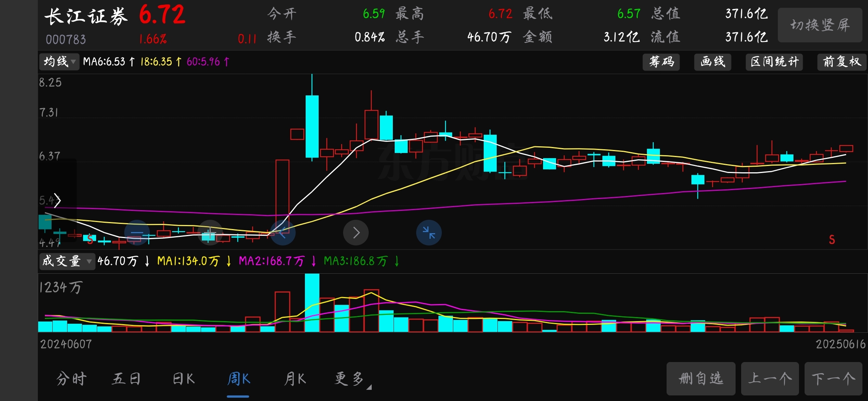Expand the 更多 period options

click(352, 379)
